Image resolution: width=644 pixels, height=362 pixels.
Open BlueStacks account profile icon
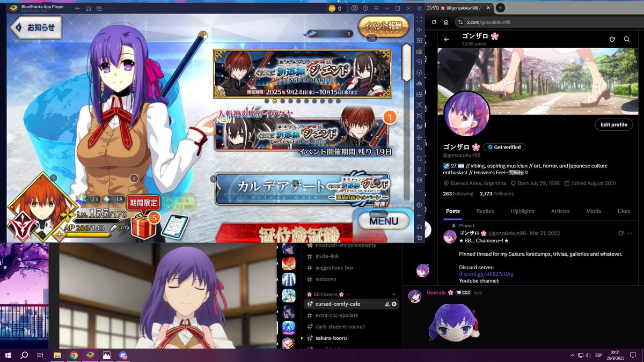click(x=355, y=8)
